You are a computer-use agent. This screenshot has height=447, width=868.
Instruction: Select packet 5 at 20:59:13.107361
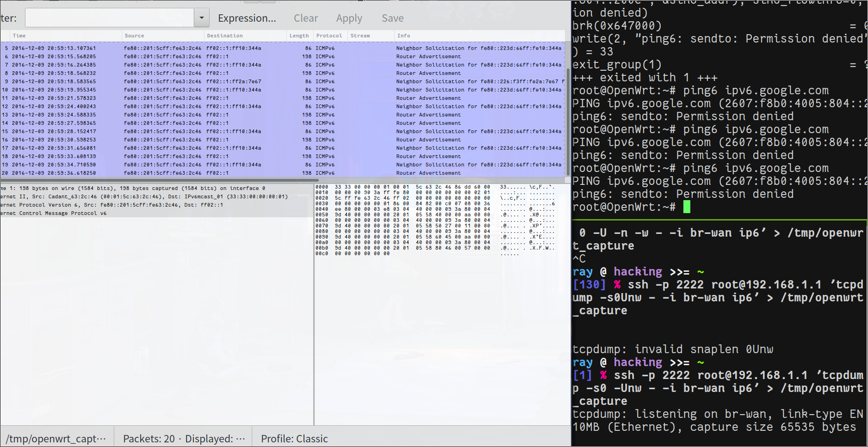coord(282,48)
